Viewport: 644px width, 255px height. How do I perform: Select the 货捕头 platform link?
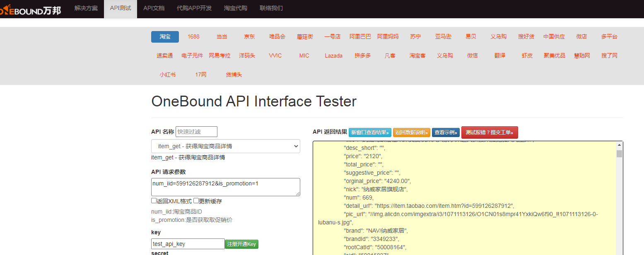(234, 75)
